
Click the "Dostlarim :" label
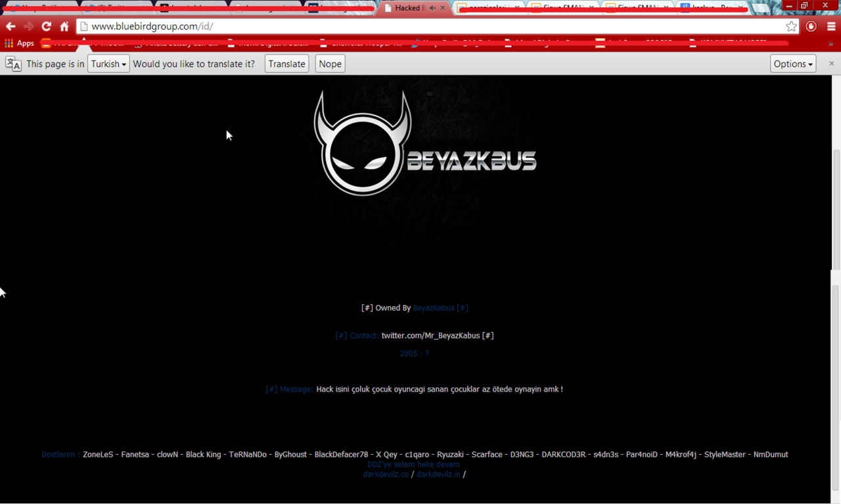pyautogui.click(x=60, y=454)
